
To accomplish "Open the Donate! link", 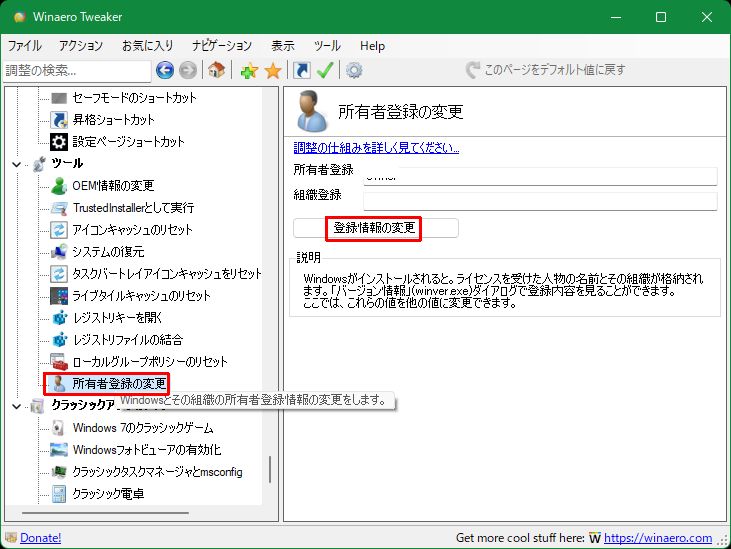I will coord(41,538).
